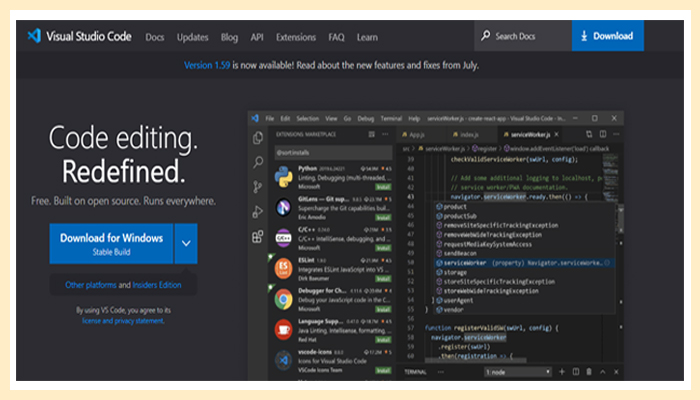The image size is (700, 400).
Task: Click Download for Windows Stable Build
Action: [x=111, y=244]
